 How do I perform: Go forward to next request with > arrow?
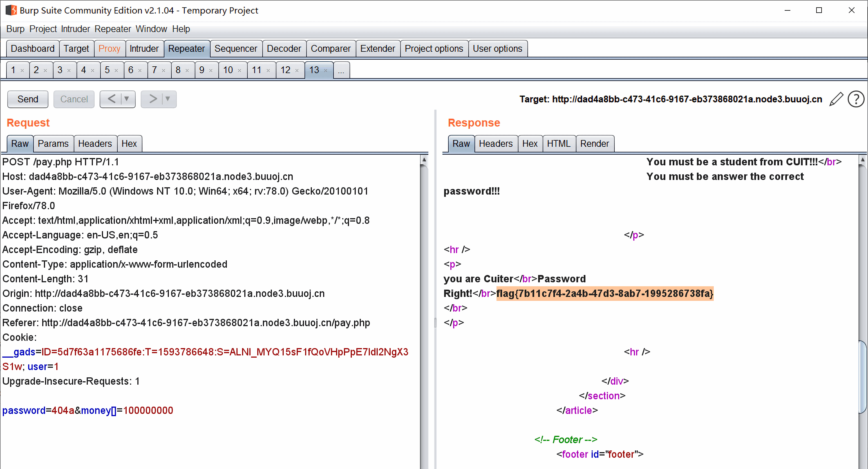[x=153, y=99]
